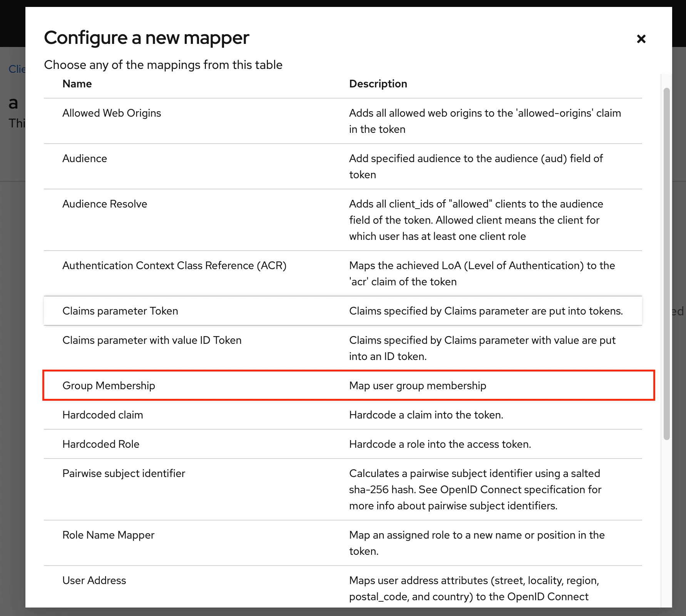The image size is (686, 616).
Task: Select the Claims parameter Token mapper
Action: (120, 311)
